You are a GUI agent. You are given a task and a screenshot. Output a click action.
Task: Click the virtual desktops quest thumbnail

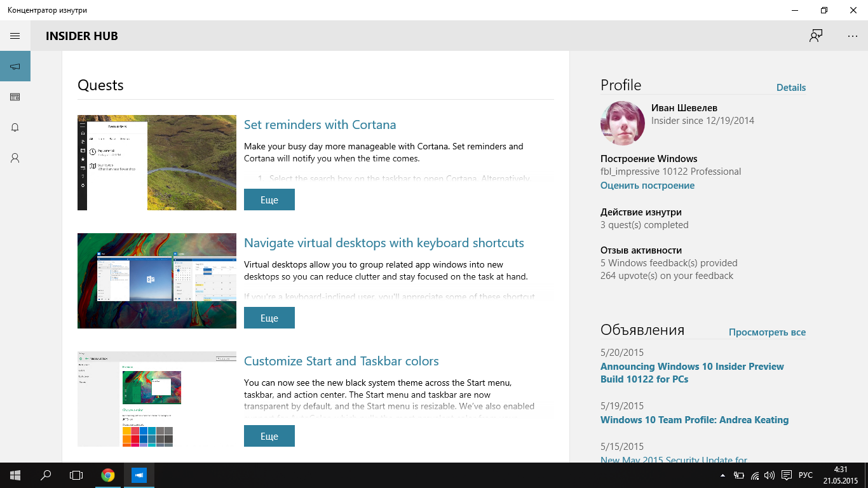[x=157, y=281]
